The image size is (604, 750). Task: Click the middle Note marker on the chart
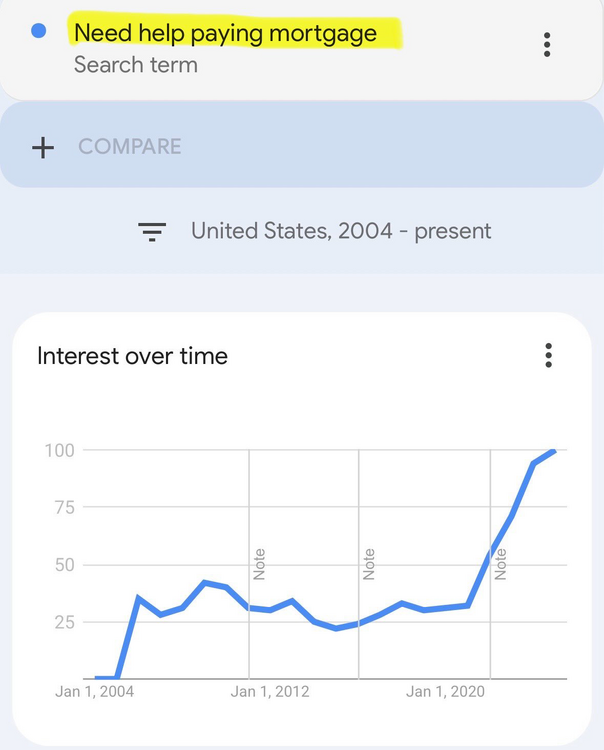(x=369, y=564)
